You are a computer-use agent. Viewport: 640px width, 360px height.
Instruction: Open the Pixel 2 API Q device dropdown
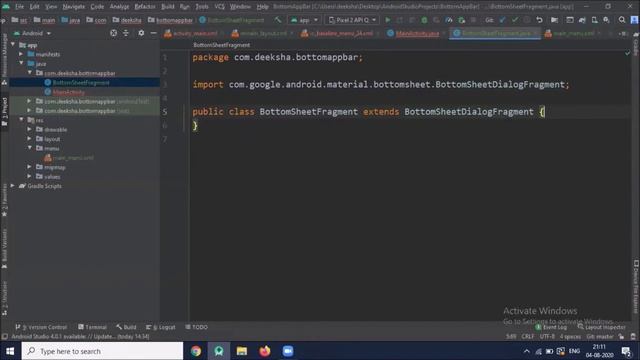click(x=352, y=20)
